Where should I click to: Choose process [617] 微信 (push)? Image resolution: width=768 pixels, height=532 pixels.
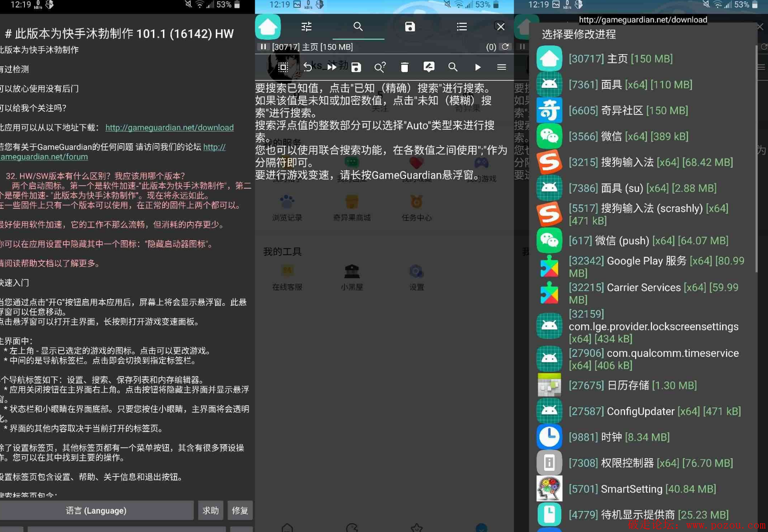(643, 240)
